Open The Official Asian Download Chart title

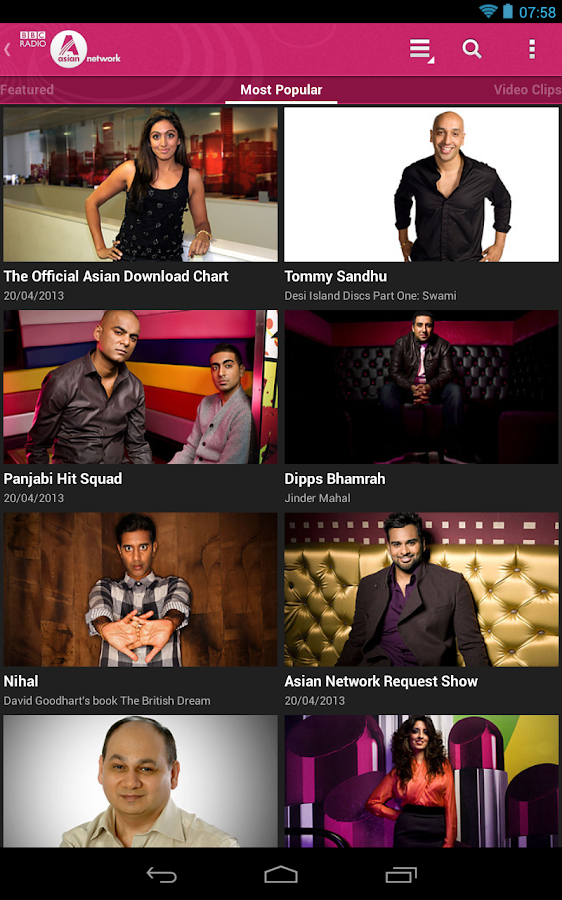coord(116,276)
